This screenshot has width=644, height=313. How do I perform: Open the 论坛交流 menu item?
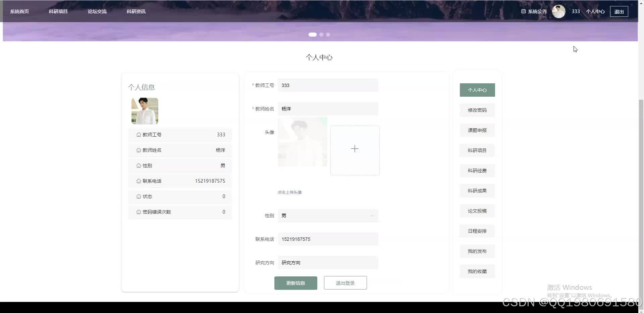point(97,11)
